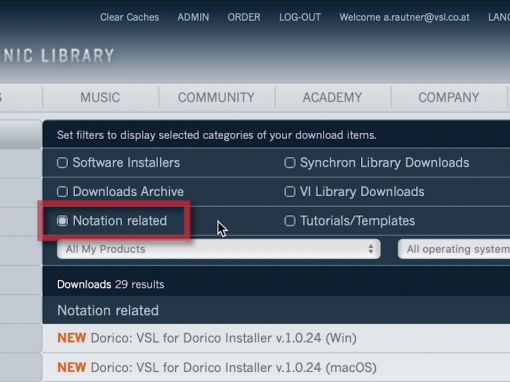
Task: Open the ADMIN link
Action: click(193, 17)
